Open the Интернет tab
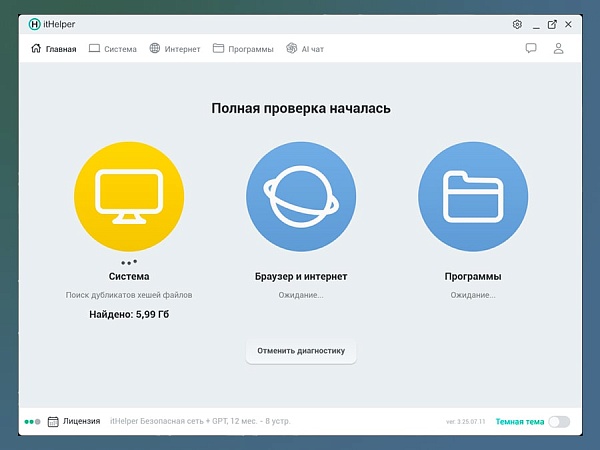Screen dimensions: 600x450 tap(175, 48)
